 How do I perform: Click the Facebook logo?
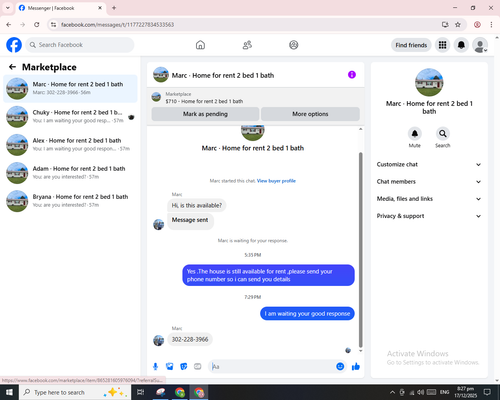point(14,45)
